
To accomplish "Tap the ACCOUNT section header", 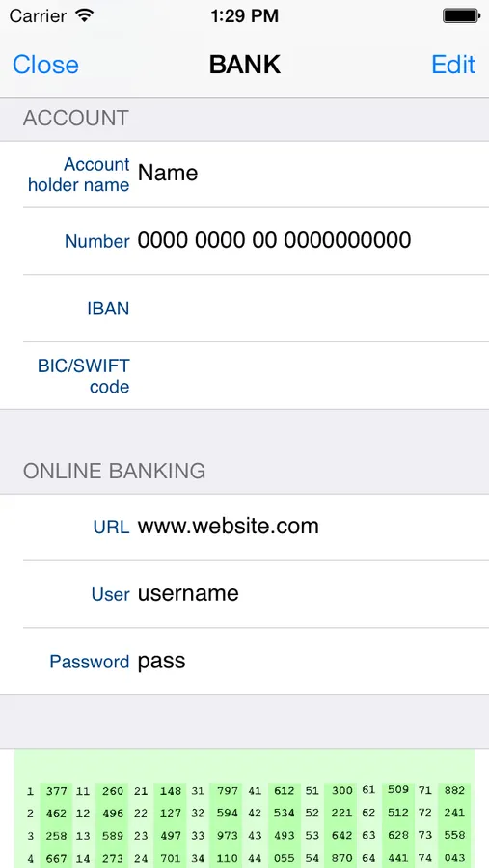I will pos(76,118).
